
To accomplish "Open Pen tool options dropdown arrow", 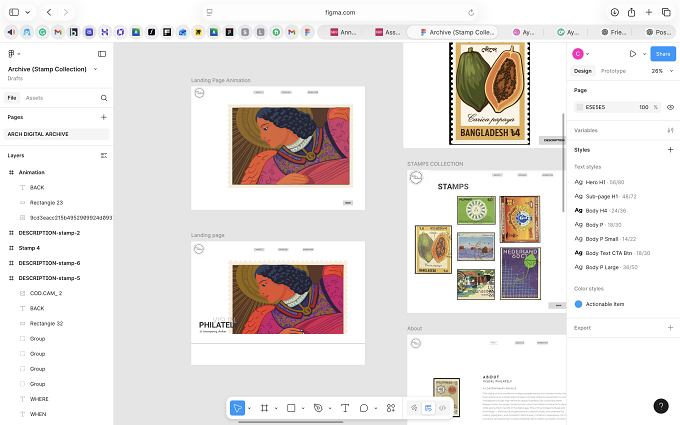I will click(330, 408).
